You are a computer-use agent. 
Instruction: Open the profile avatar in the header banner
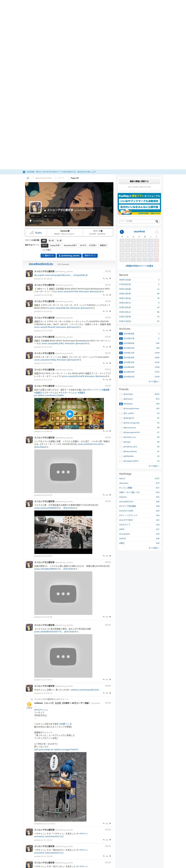[35, 207]
